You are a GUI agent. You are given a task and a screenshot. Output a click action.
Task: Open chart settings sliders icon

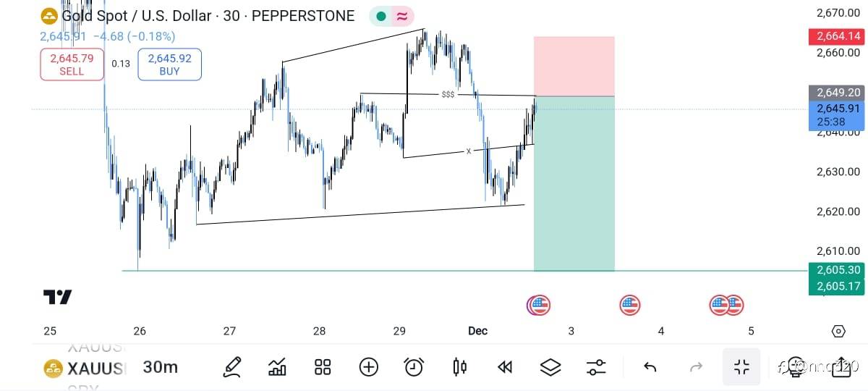click(x=596, y=367)
